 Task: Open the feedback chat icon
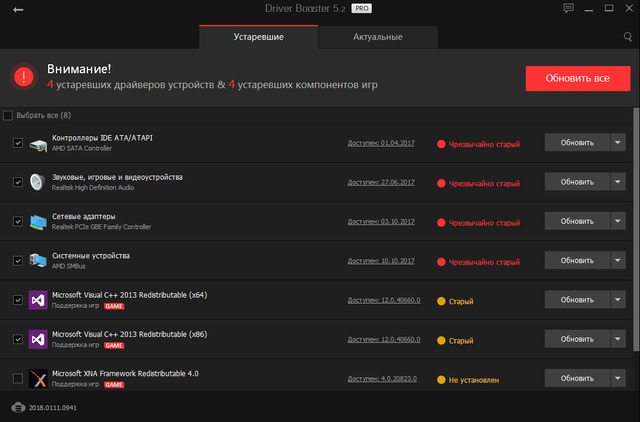point(568,8)
